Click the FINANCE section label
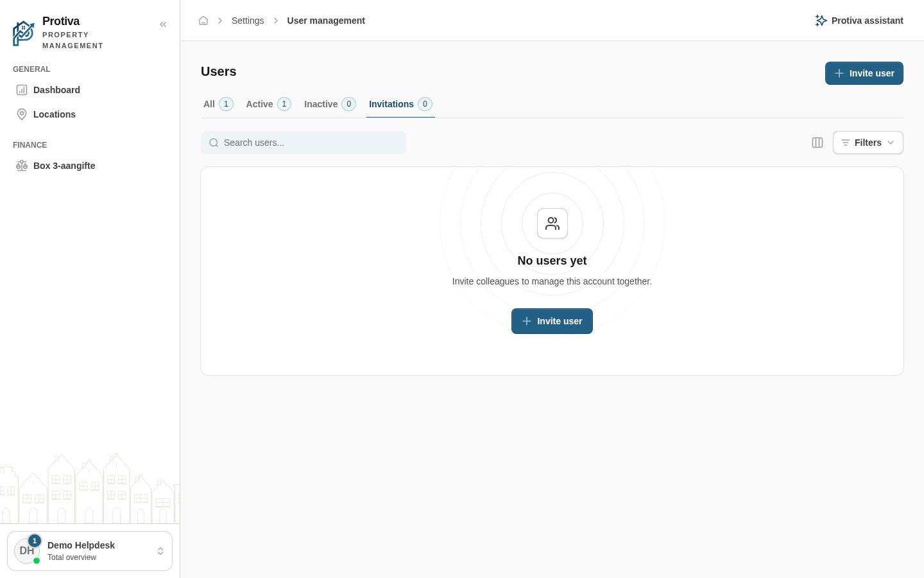Image resolution: width=924 pixels, height=578 pixels. (x=30, y=145)
